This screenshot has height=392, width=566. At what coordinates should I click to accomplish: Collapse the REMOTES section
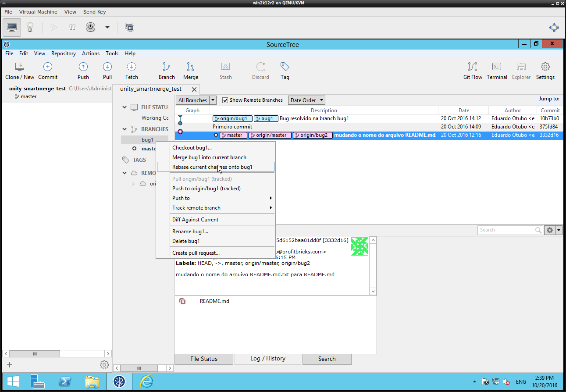pos(125,173)
